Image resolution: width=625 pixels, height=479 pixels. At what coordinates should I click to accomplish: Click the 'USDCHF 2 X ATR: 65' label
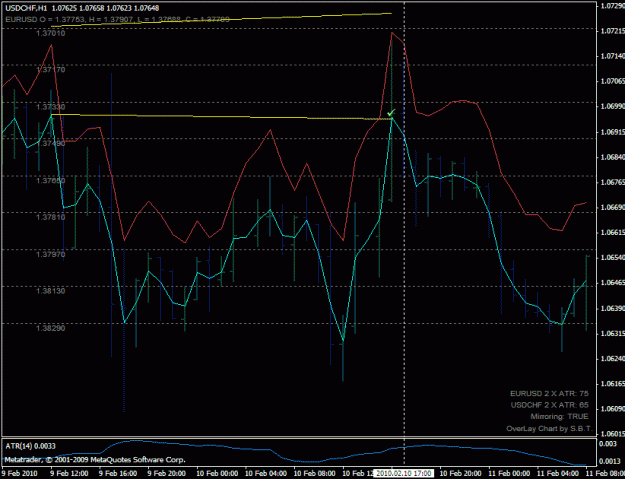(x=550, y=405)
